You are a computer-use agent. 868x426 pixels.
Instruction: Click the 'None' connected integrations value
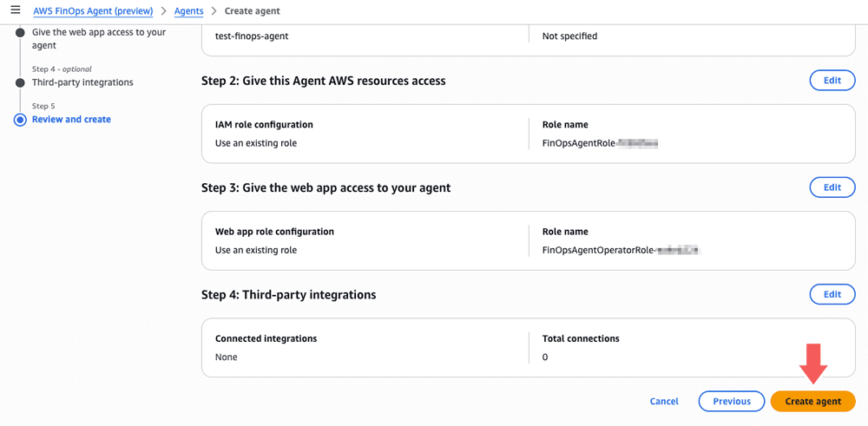(226, 357)
